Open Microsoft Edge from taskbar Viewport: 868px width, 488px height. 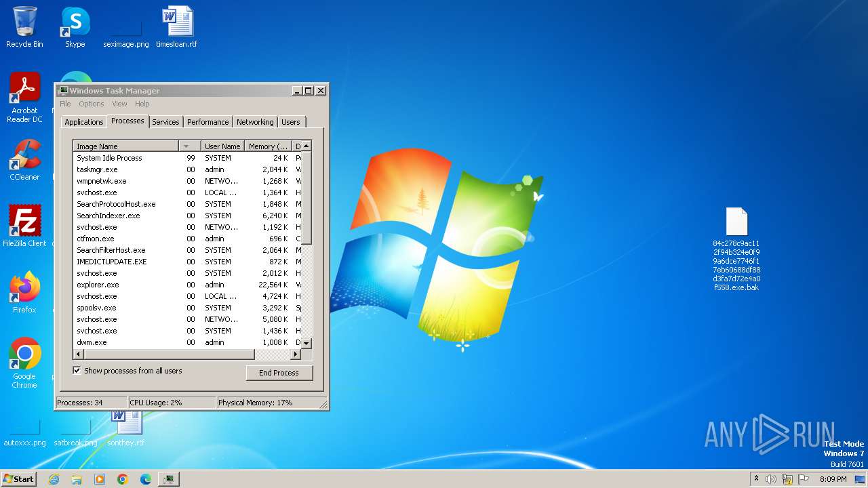[x=146, y=479]
